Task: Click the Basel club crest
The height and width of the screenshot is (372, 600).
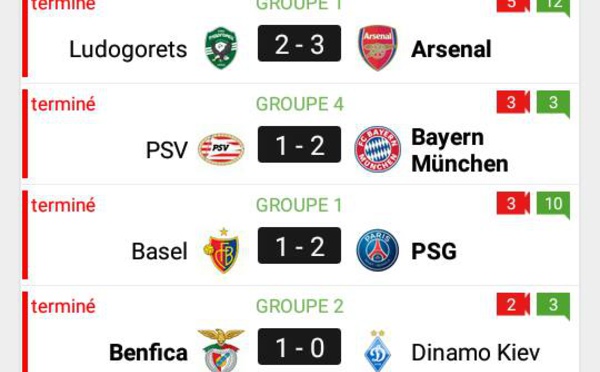Action: click(x=222, y=251)
